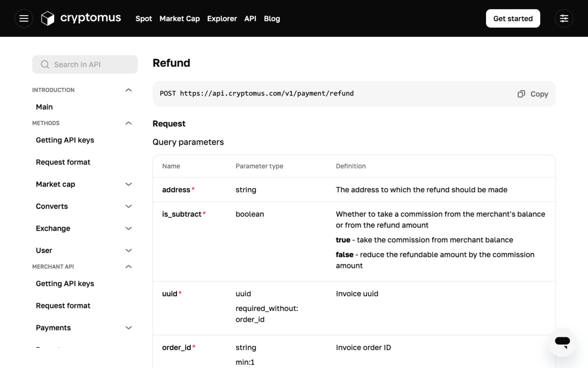Open Request format under Methods

[63, 162]
